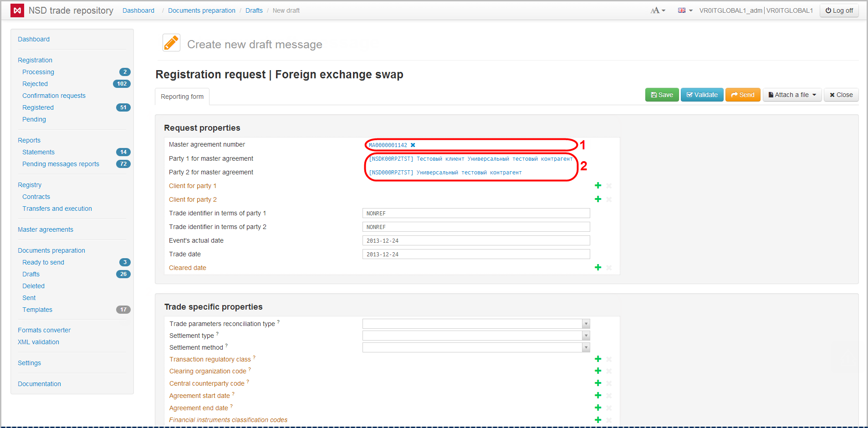Open the Trade parameters reconciliation type dropdown
Screen dimensions: 868x428
pyautogui.click(x=586, y=324)
